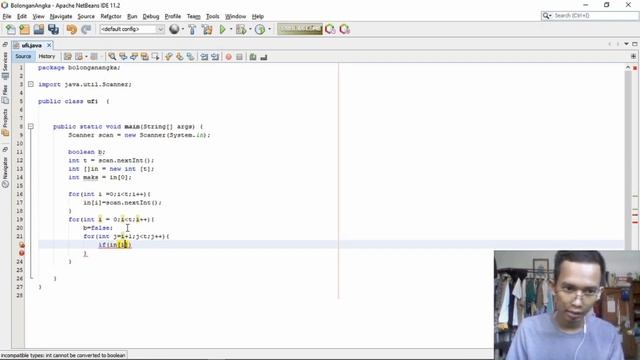Click the Comment lines icon
The width and height of the screenshot is (640, 360).
click(x=253, y=57)
